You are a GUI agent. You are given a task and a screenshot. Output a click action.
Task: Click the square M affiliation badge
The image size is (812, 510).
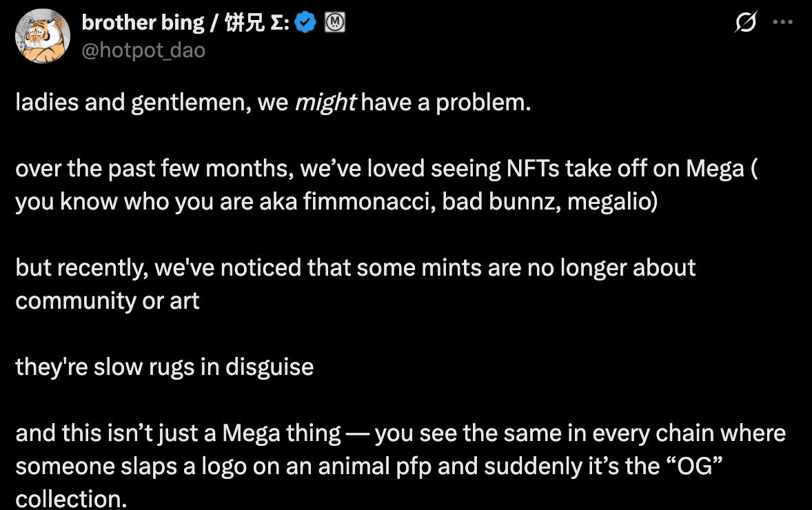[335, 22]
